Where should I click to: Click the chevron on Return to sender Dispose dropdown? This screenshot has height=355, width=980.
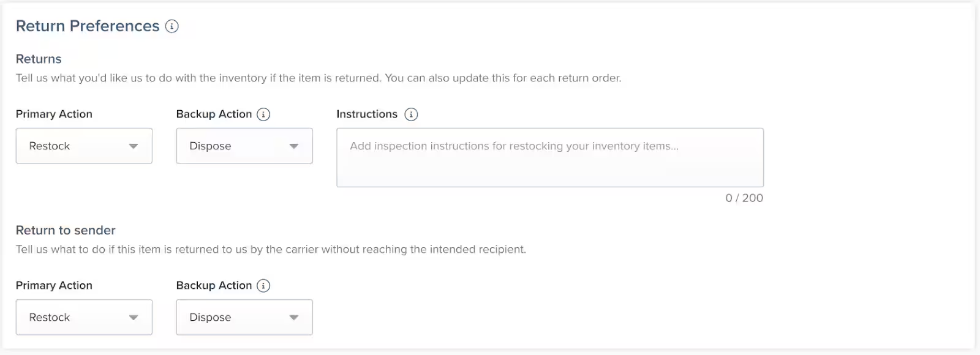tap(294, 317)
